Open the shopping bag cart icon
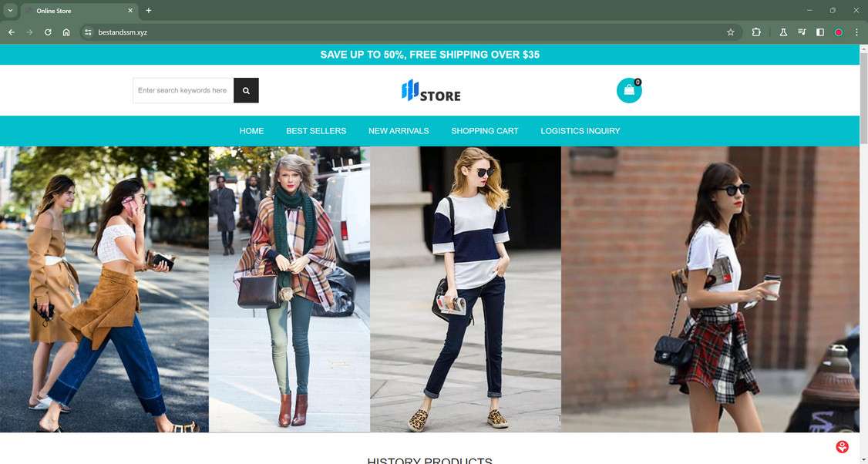Image resolution: width=868 pixels, height=464 pixels. click(629, 90)
